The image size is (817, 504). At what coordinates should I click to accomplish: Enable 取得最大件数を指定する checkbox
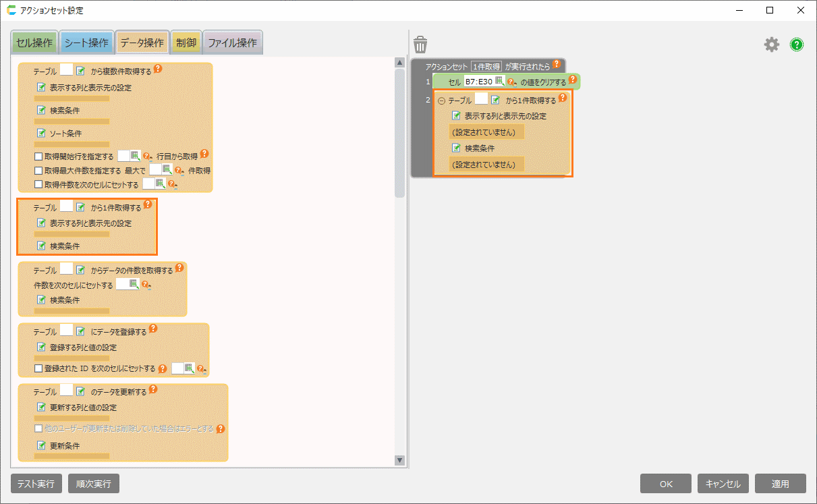point(38,170)
